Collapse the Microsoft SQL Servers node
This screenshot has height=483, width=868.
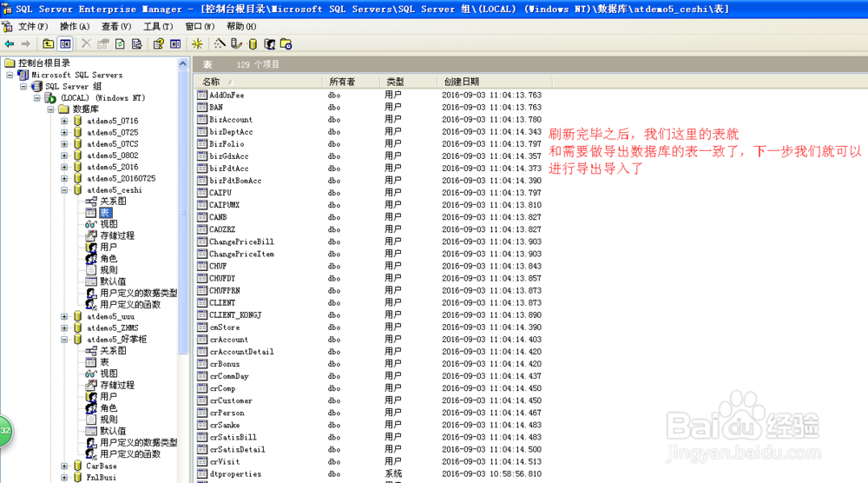click(10, 75)
